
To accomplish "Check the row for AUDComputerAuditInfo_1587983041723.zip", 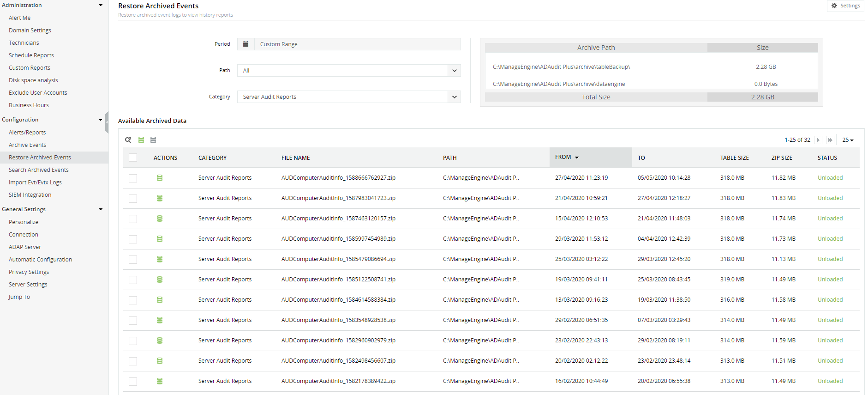I will click(x=133, y=198).
